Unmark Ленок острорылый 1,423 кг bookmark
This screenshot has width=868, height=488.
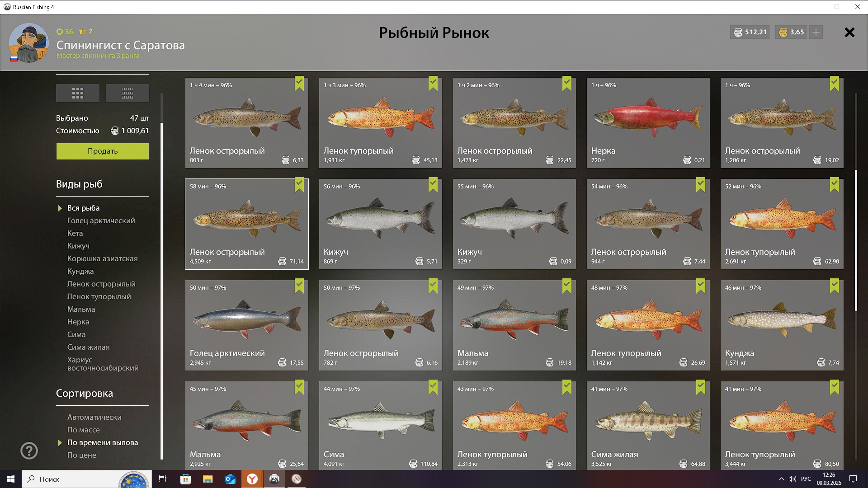567,84
